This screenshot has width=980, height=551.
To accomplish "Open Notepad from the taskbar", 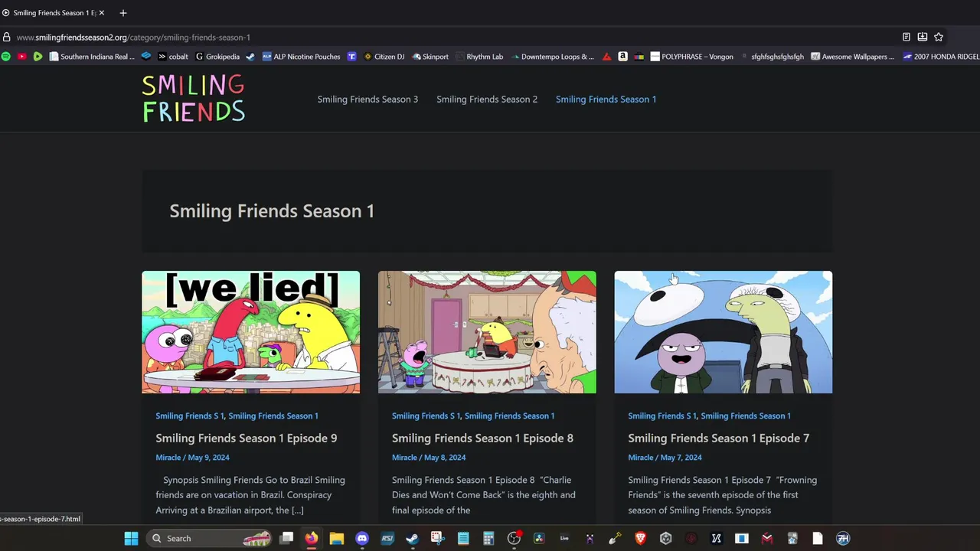I will 463,538.
